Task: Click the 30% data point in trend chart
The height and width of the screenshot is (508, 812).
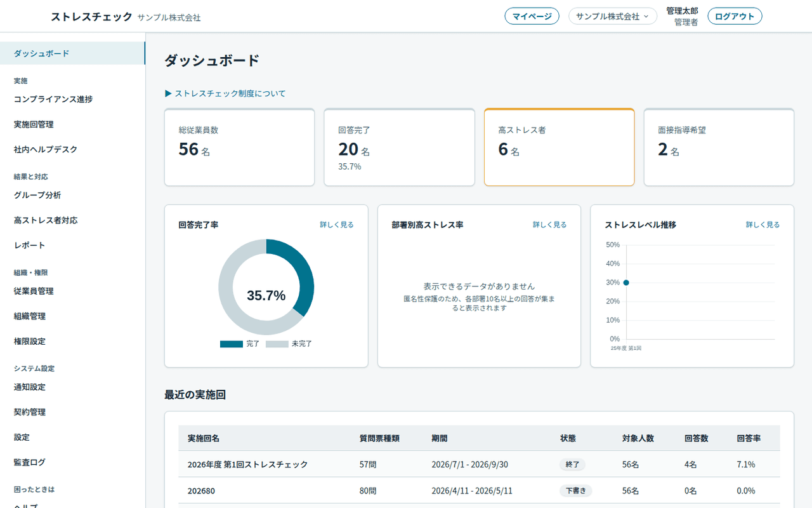Action: (626, 283)
